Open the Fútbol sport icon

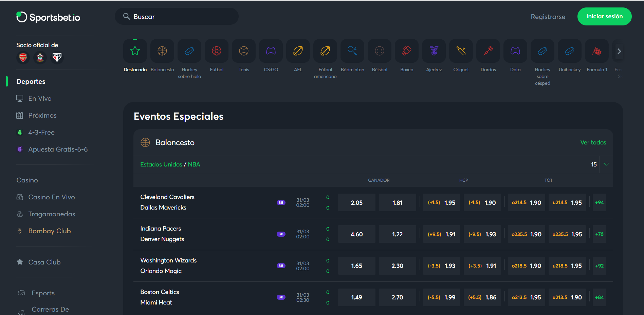pyautogui.click(x=217, y=51)
